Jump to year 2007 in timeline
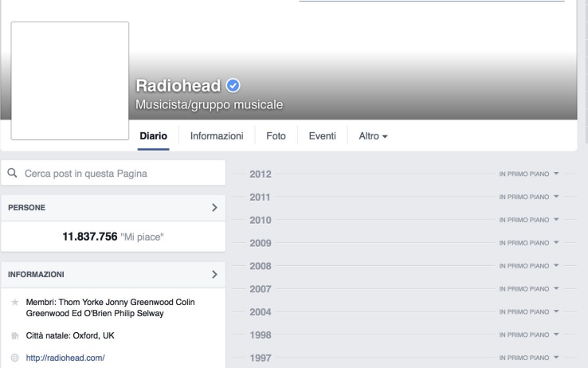This screenshot has height=368, width=588. pos(261,289)
